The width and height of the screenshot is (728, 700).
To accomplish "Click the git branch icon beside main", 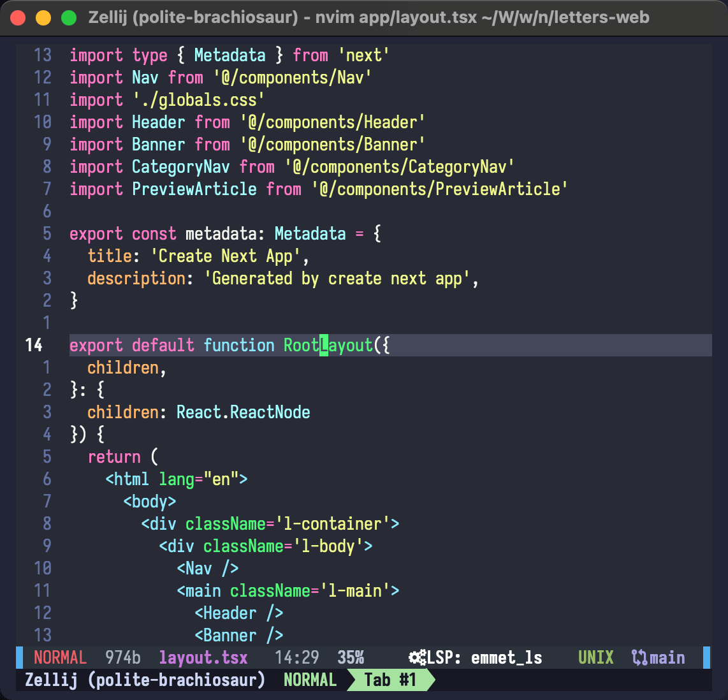I will [639, 657].
